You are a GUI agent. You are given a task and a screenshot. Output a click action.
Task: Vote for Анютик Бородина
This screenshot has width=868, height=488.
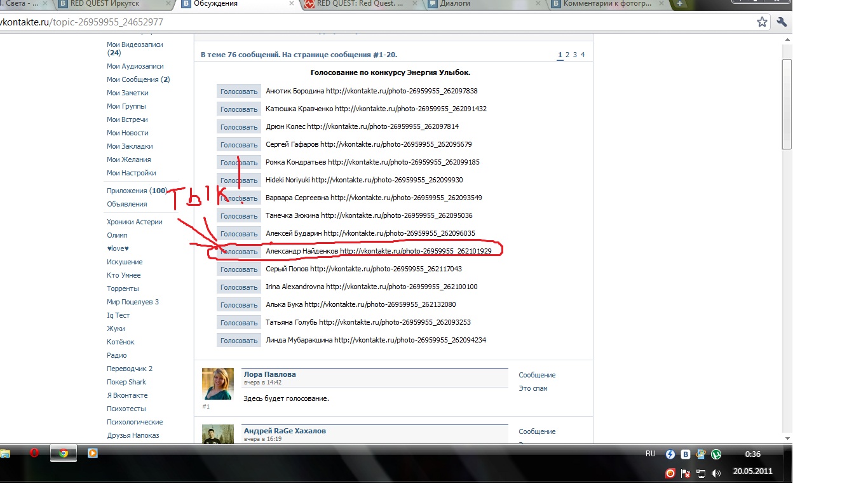click(238, 91)
